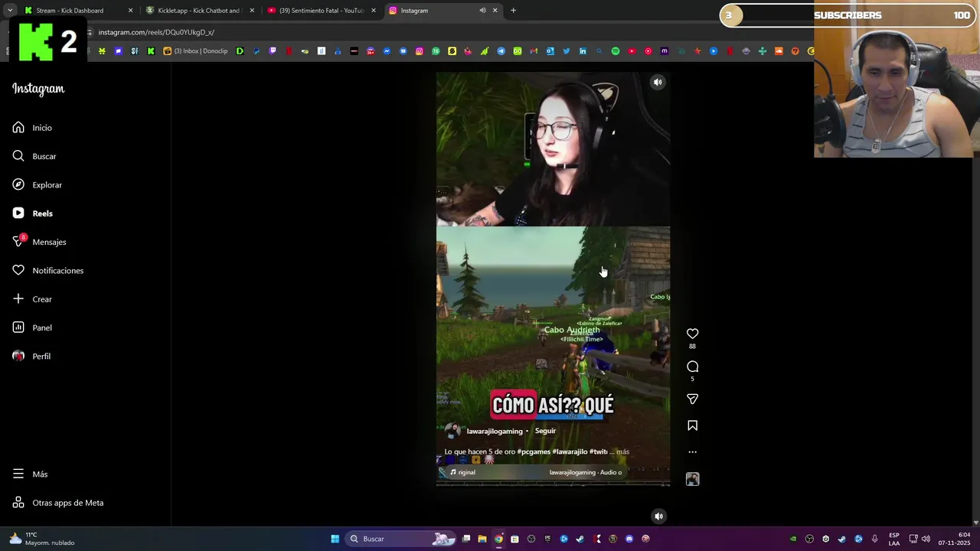Switch to Sentimiento Fatal YouTube tab
The width and height of the screenshot is (980, 551).
pyautogui.click(x=320, y=11)
